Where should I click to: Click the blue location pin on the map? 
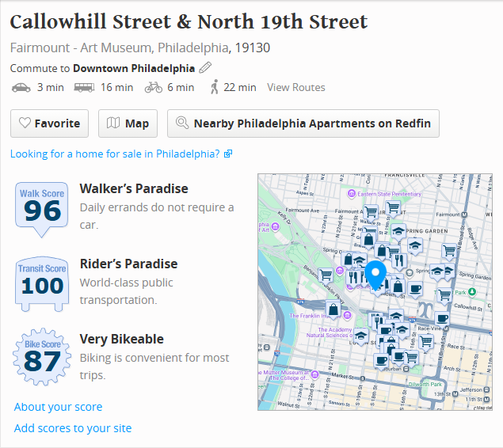coord(375,275)
